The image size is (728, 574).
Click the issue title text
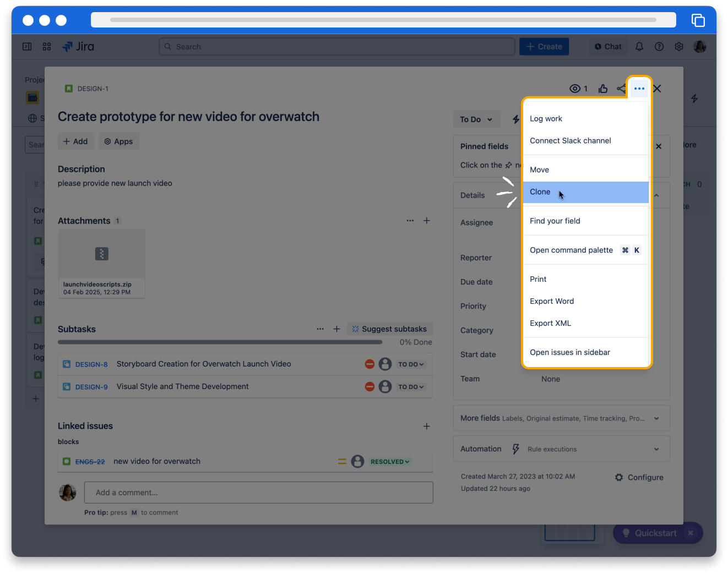[188, 117]
